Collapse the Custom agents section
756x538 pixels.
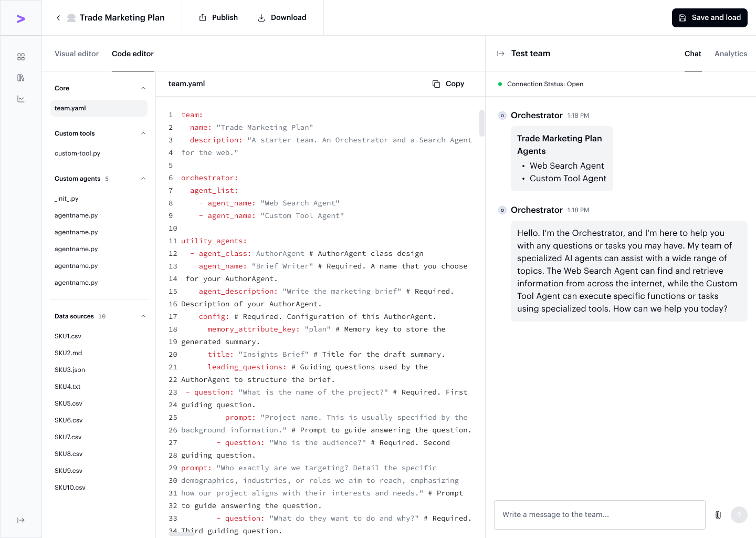pyautogui.click(x=143, y=179)
